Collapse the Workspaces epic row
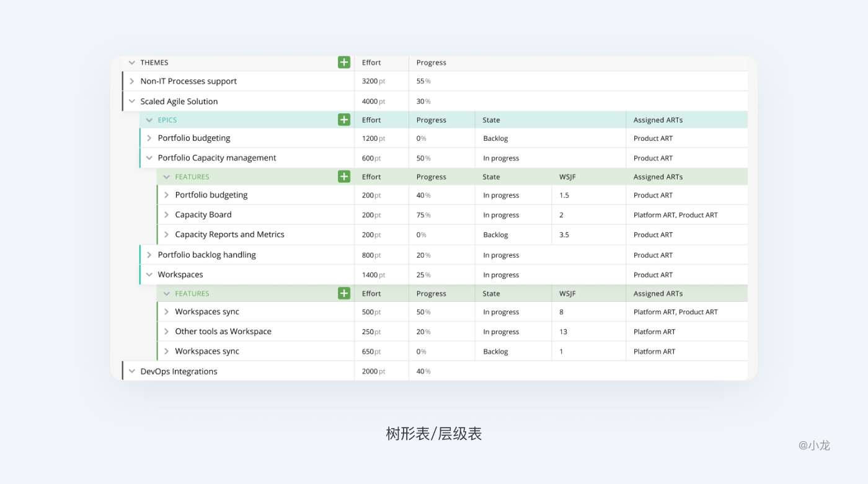868x484 pixels. pyautogui.click(x=149, y=274)
